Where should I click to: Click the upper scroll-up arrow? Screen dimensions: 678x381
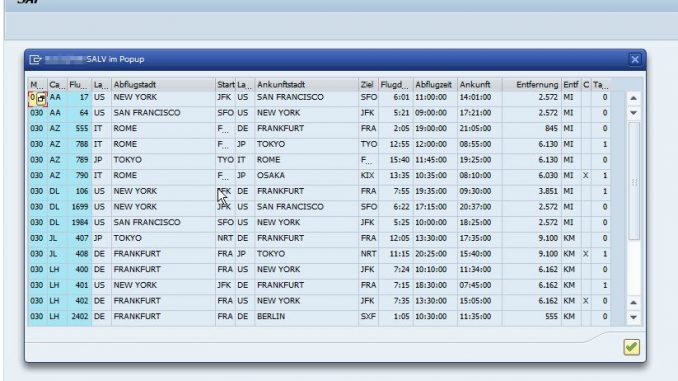point(633,98)
